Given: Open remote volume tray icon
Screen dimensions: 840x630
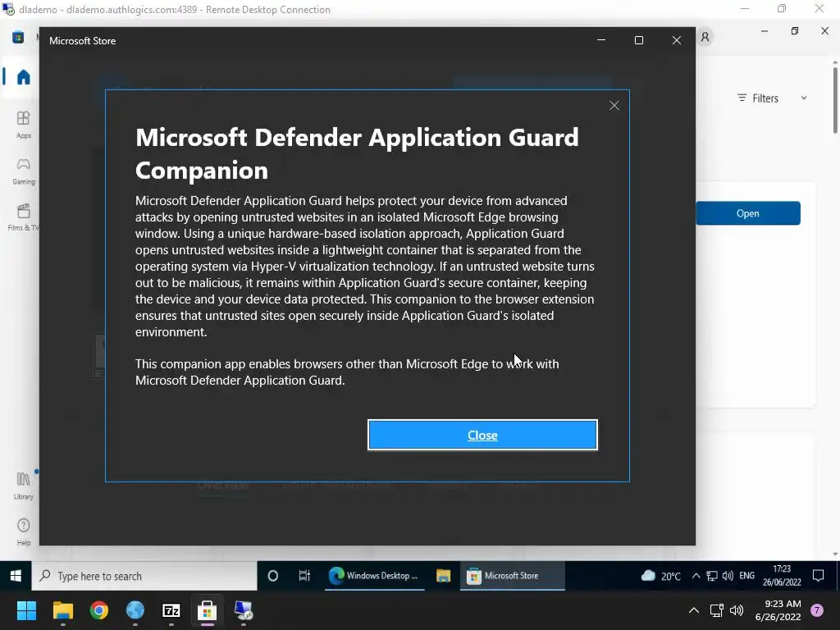Looking at the screenshot, I should click(x=728, y=576).
